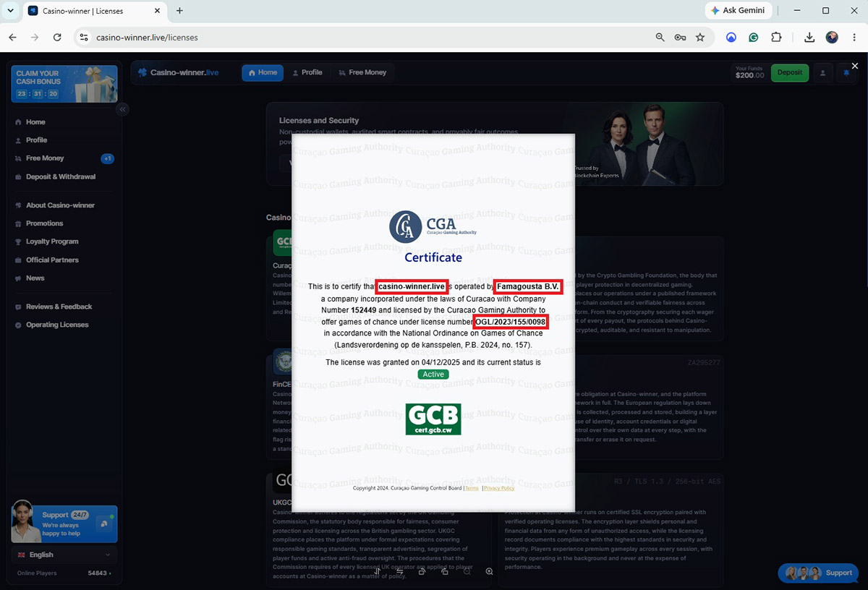
Task: Open Loyalty Program in sidebar
Action: [x=52, y=241]
